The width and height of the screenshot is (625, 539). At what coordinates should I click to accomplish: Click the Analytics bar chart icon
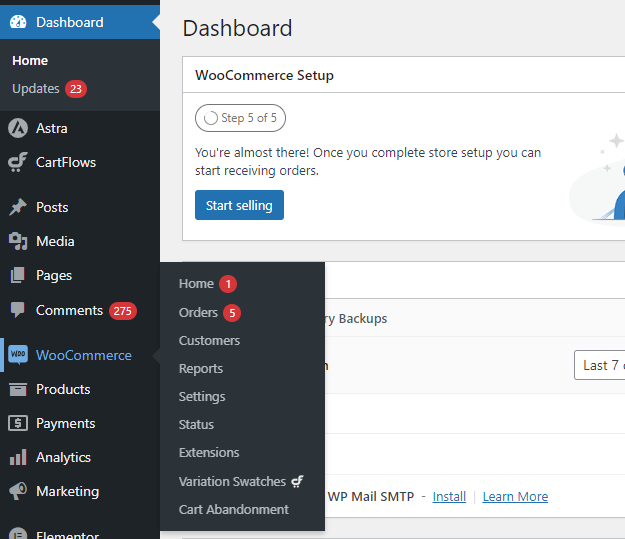(18, 457)
